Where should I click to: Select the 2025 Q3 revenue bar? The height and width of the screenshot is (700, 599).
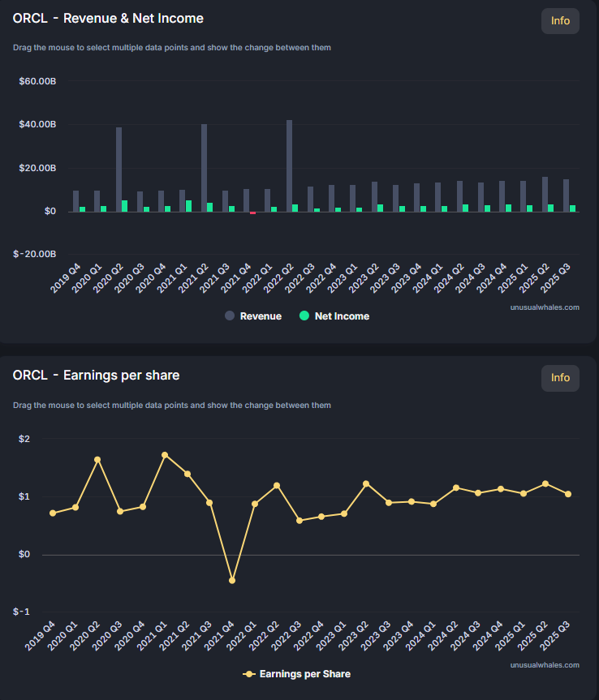coord(566,195)
